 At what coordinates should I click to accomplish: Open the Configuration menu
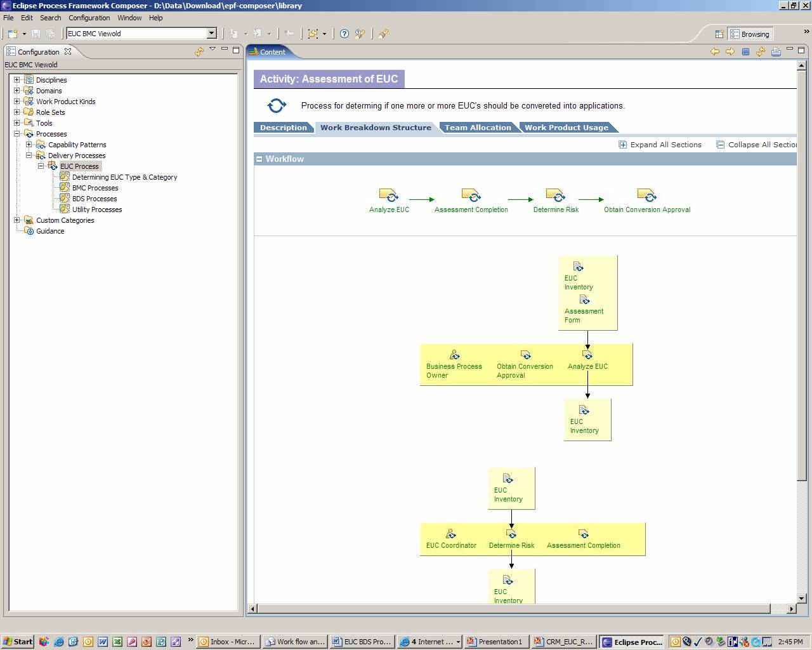89,18
